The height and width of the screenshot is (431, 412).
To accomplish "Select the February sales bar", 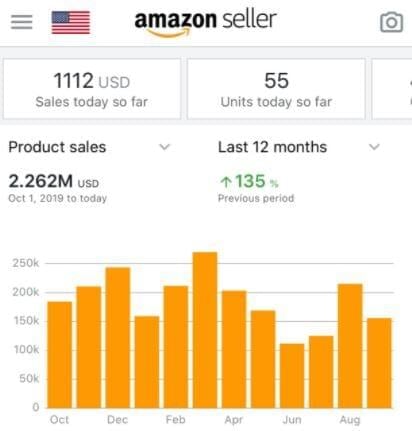I will [176, 347].
